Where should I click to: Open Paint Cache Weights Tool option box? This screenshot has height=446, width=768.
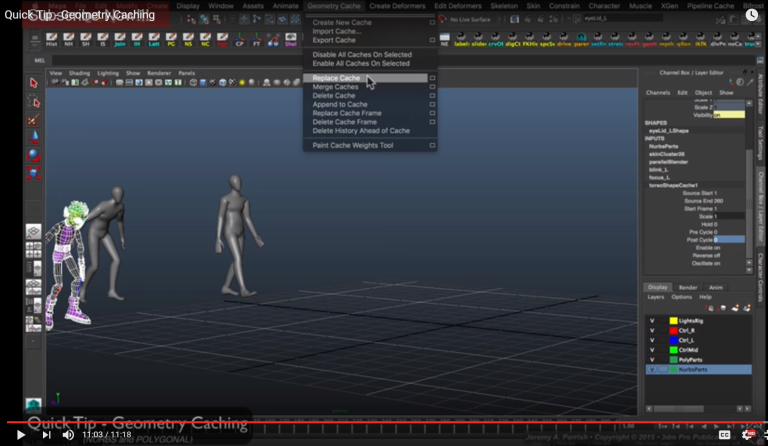(432, 145)
